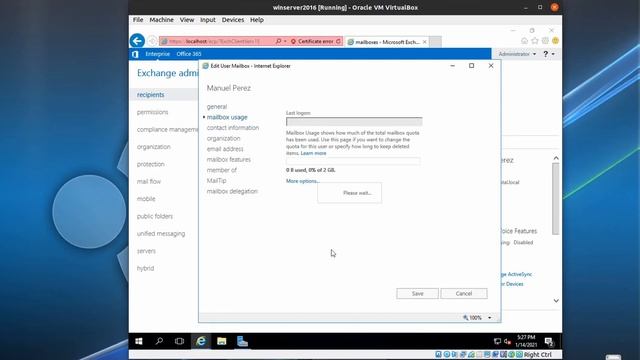Open the favorites star icon
Image resolution: width=640 pixels, height=360 pixels.
[535, 41]
